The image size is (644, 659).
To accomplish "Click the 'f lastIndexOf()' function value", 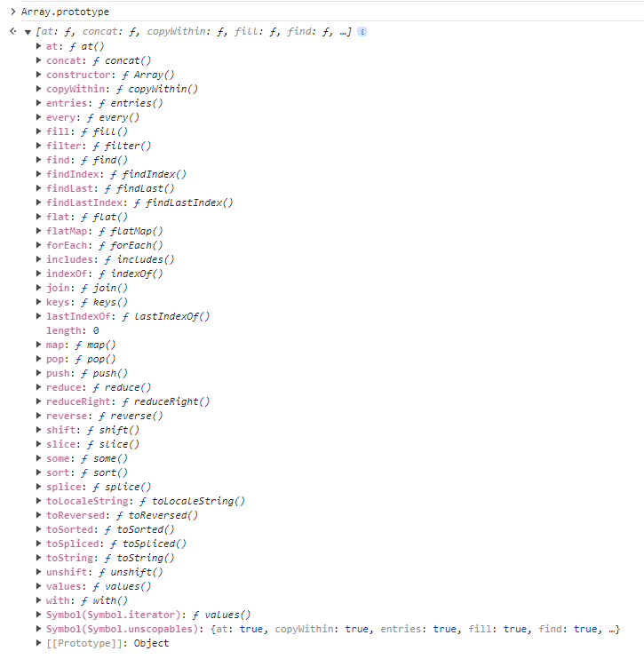I will pos(166,316).
